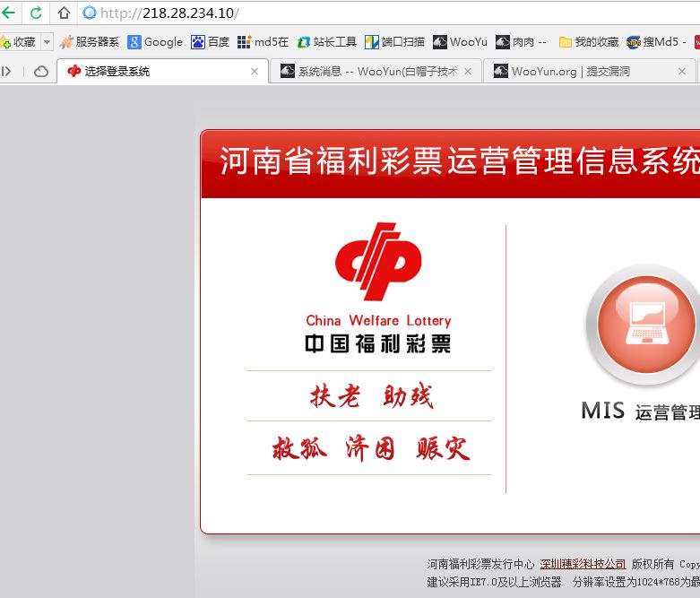
Task: Open the 服务器系 bookmark
Action: tap(90, 42)
